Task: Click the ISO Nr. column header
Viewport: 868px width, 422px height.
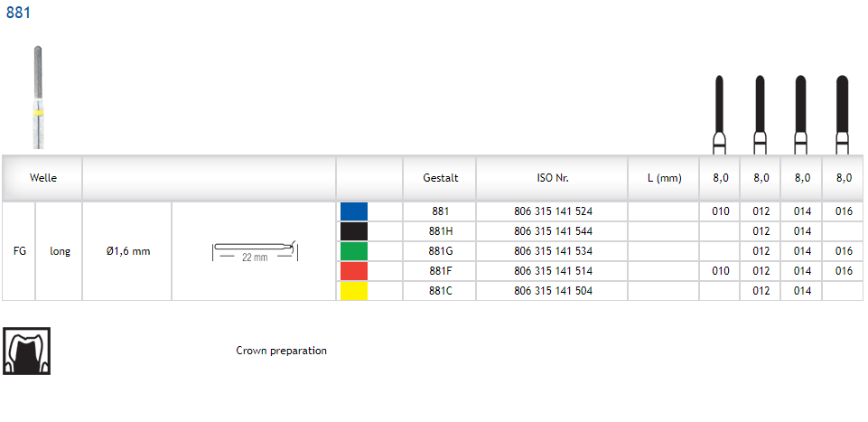Action: pos(553,178)
